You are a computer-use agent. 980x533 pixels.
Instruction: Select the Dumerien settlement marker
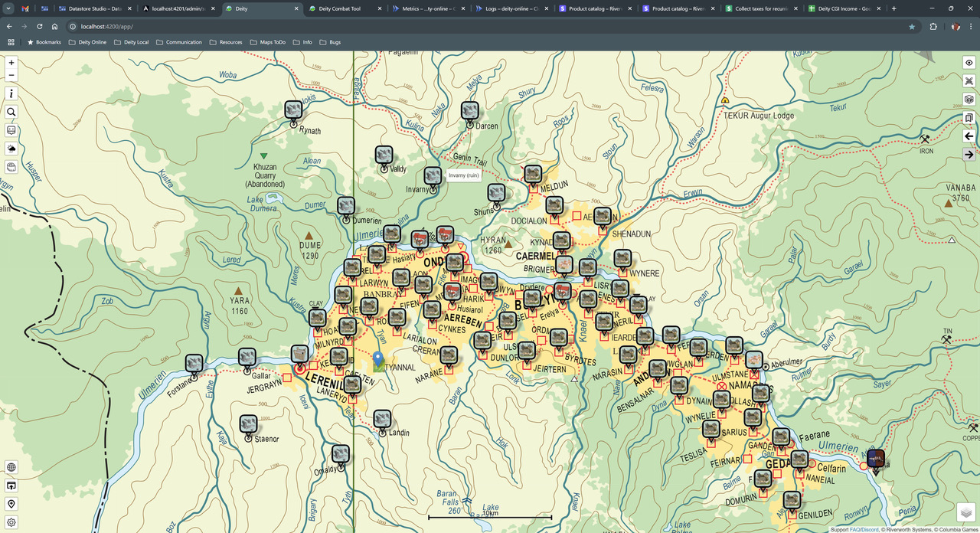pyautogui.click(x=346, y=207)
